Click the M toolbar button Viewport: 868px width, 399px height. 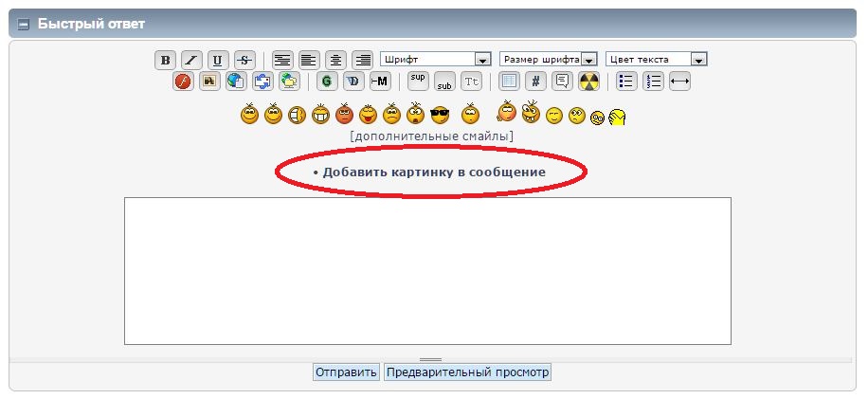[x=380, y=82]
